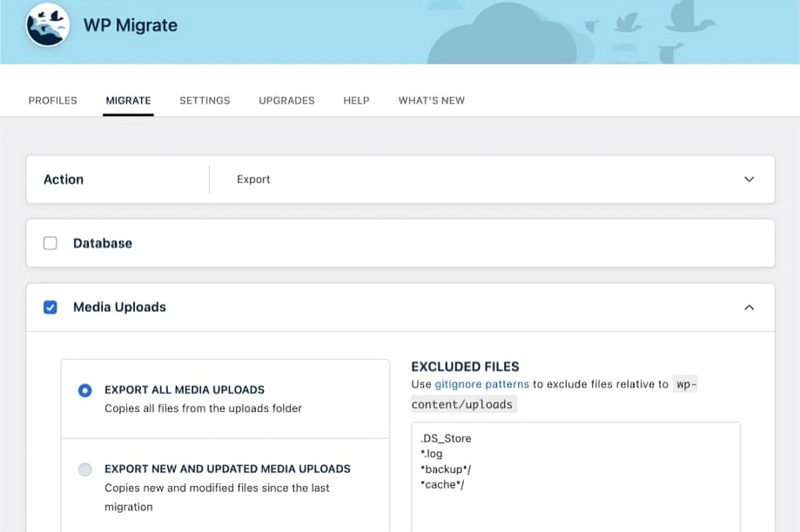Screen dimensions: 800x532
Task: Click the Media Uploads panel heading
Action: pos(119,307)
